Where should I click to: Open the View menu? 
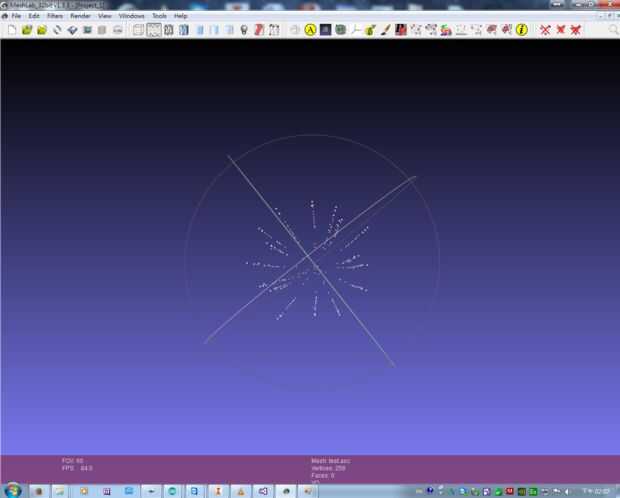coord(105,16)
